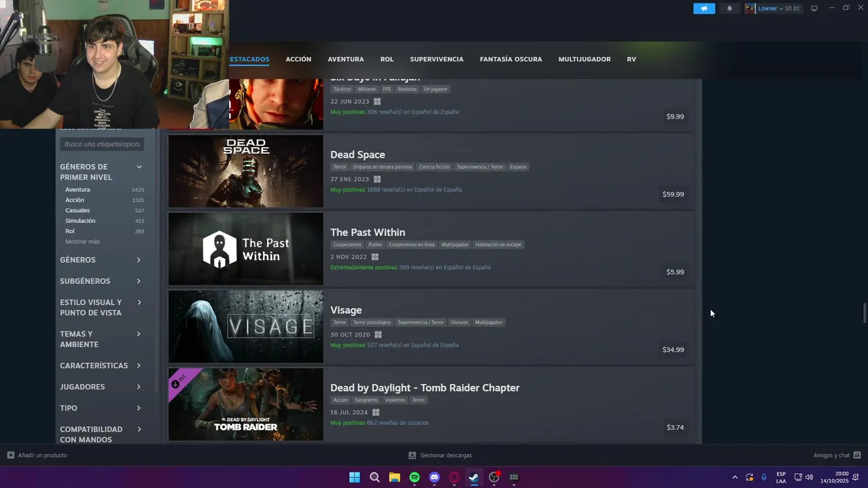Expand the JUGADORES filter section

click(x=100, y=386)
